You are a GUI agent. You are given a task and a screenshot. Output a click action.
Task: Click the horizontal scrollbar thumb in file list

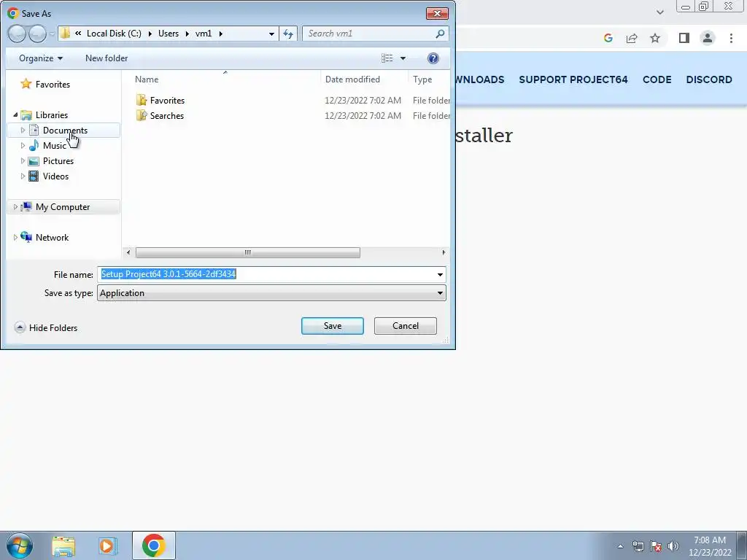coord(248,252)
